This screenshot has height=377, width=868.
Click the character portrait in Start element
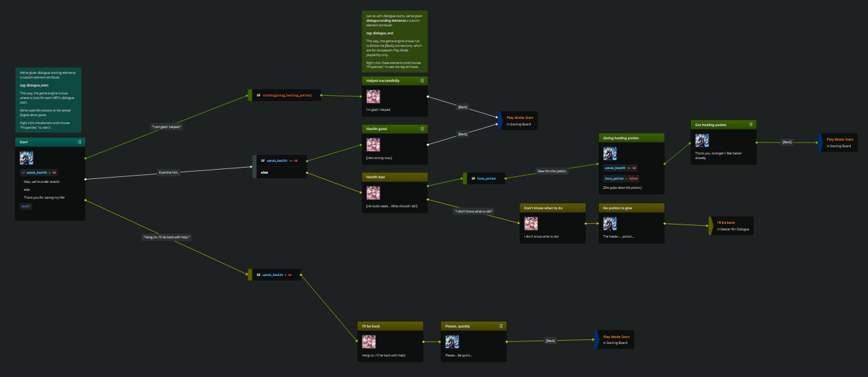pos(26,158)
